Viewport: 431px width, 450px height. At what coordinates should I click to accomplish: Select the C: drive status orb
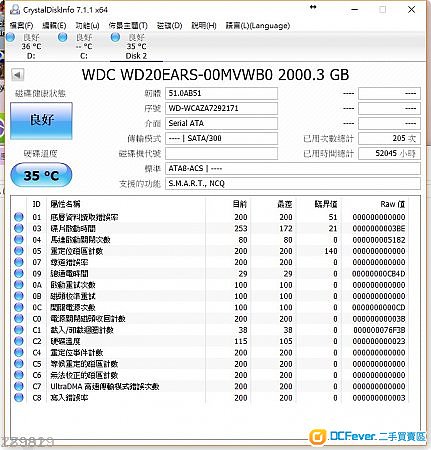point(63,37)
